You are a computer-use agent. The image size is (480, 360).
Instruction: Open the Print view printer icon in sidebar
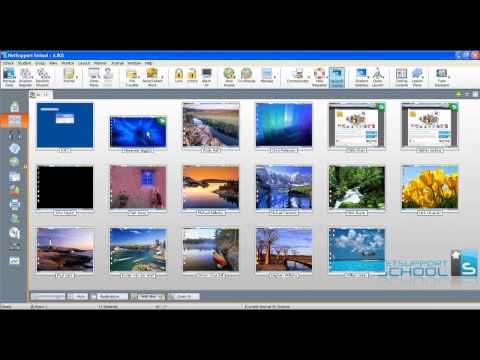(14, 205)
